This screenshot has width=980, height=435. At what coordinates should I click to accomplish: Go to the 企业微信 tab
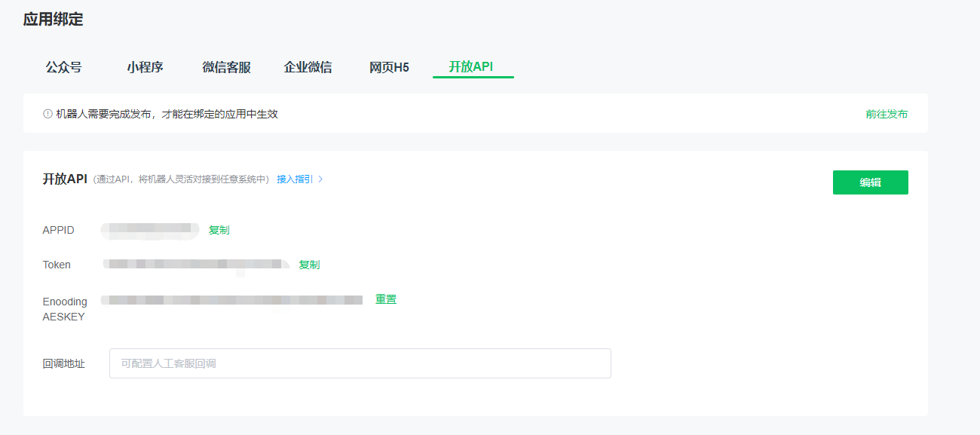(308, 67)
